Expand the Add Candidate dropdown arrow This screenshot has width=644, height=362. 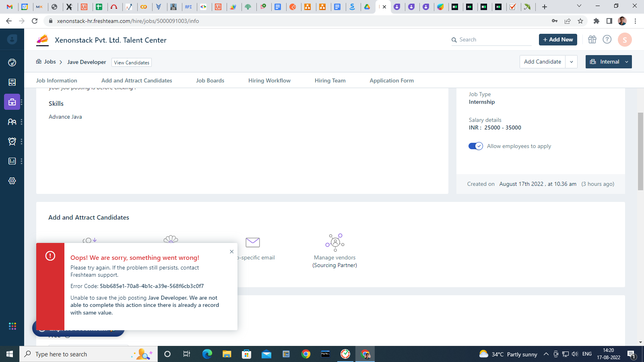click(572, 62)
